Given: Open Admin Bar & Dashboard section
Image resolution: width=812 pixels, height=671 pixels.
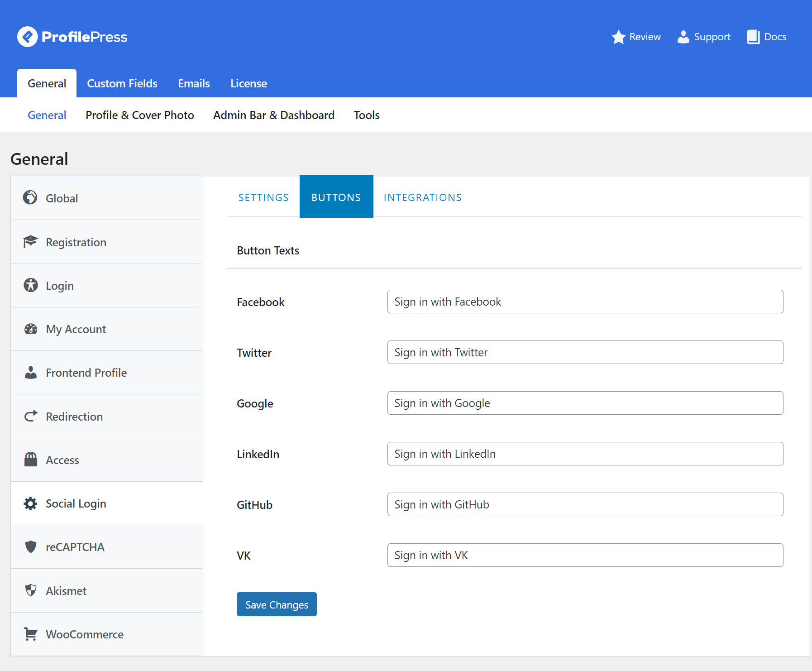Looking at the screenshot, I should 273,115.
